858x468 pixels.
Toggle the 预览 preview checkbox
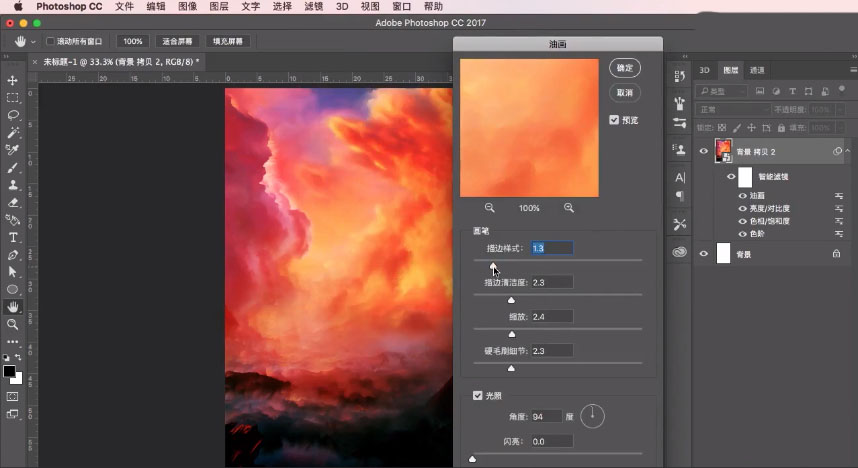click(614, 120)
